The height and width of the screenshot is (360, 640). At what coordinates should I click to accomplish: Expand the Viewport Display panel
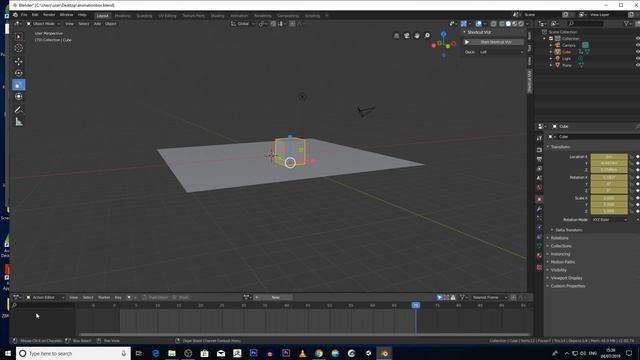coord(566,278)
